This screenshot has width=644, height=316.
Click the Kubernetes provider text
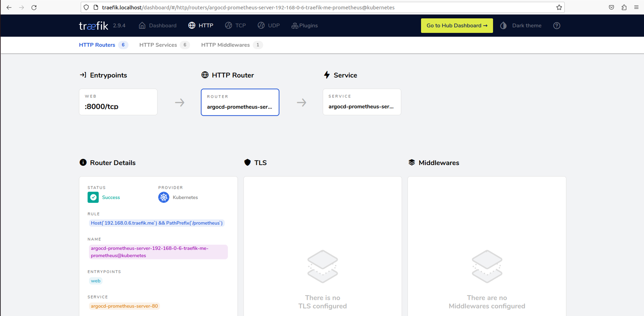click(185, 197)
